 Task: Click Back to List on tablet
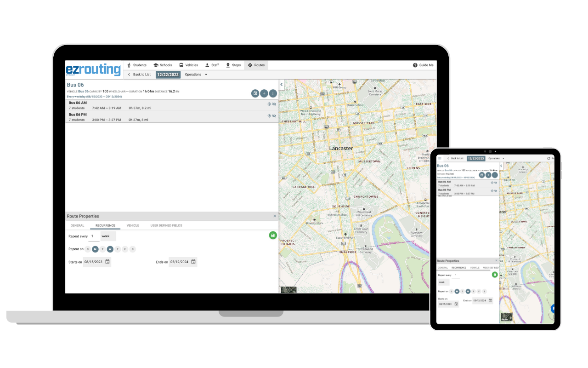click(455, 158)
